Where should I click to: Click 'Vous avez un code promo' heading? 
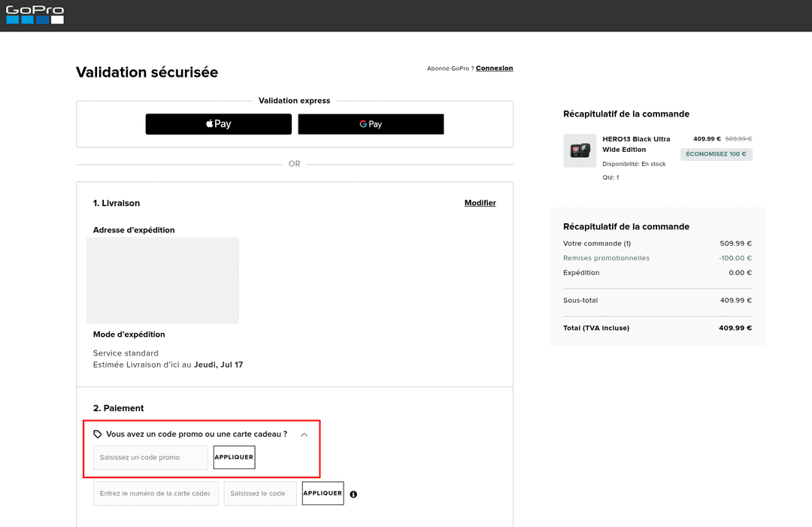(197, 435)
